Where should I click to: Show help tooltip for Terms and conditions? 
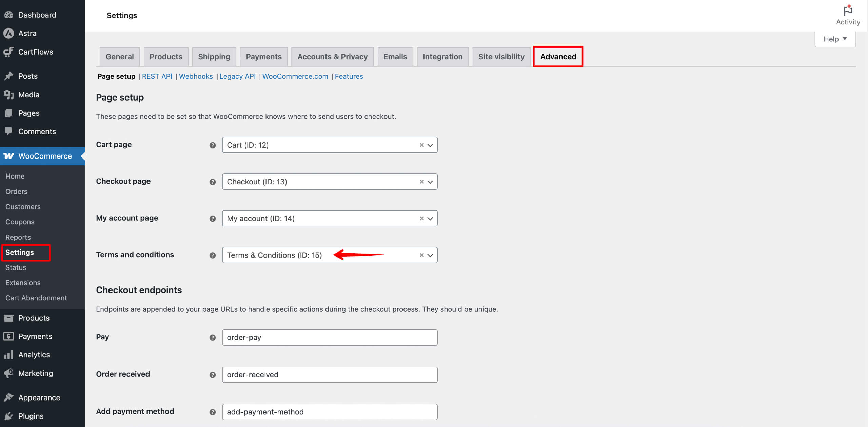click(x=213, y=255)
